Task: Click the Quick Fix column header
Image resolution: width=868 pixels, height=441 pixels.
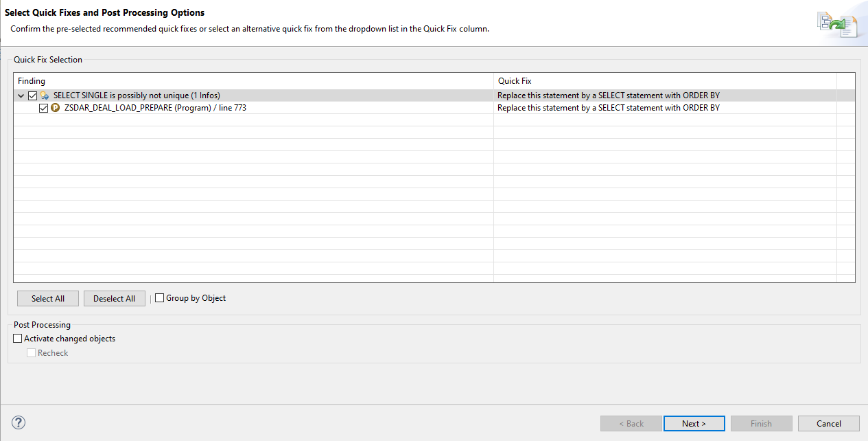Action: (664, 81)
